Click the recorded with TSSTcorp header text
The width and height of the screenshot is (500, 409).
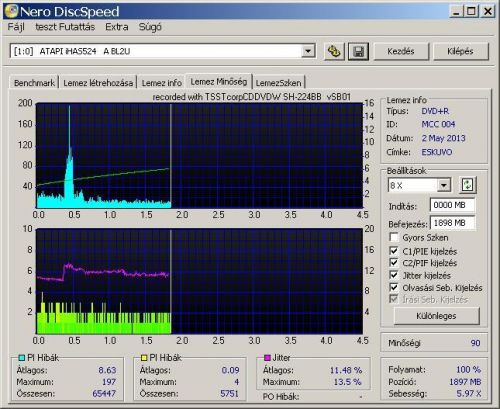[x=252, y=97]
